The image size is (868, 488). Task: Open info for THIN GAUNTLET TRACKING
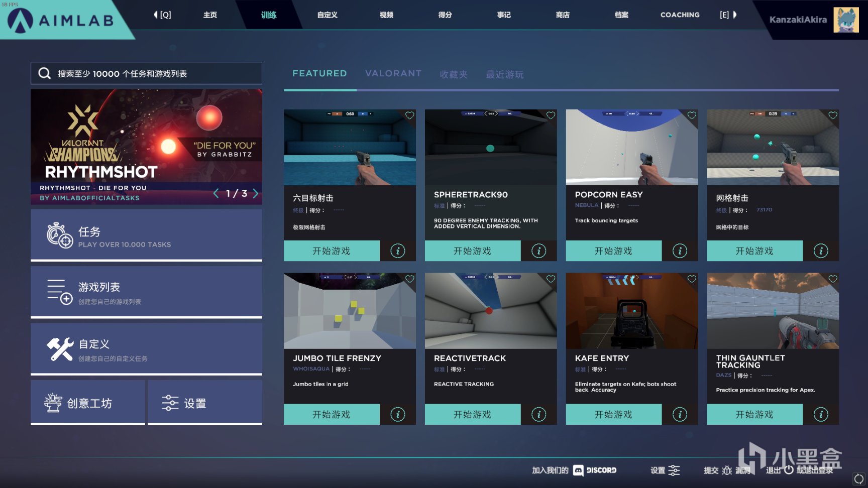pos(821,414)
